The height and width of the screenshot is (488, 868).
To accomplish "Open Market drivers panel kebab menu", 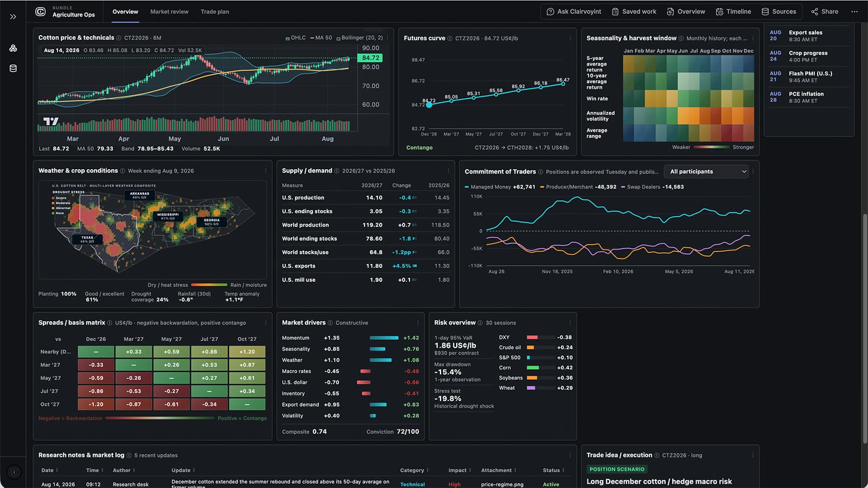I will (x=418, y=323).
